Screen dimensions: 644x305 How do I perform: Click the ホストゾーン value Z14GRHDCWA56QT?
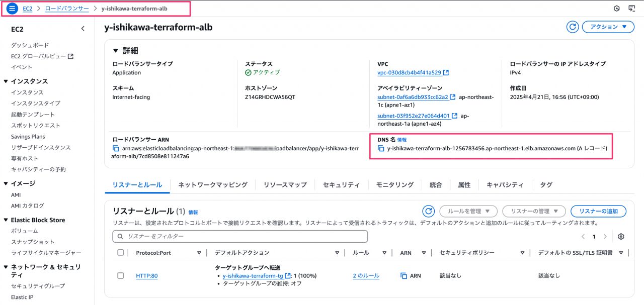(270, 97)
